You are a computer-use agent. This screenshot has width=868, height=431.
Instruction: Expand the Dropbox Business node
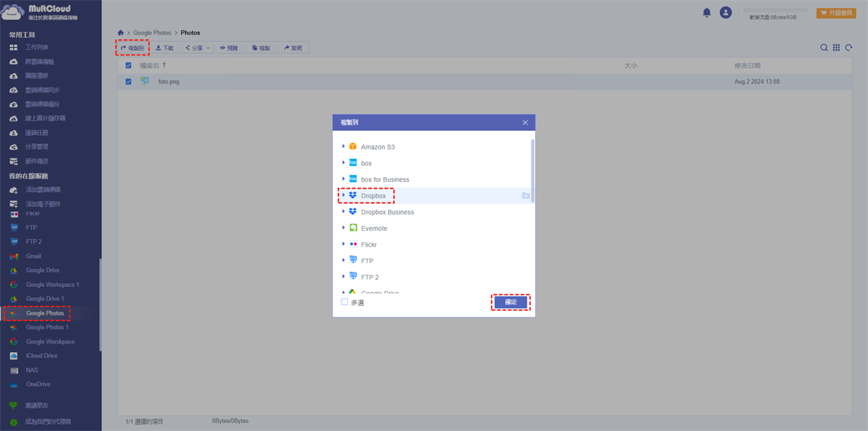[344, 212]
